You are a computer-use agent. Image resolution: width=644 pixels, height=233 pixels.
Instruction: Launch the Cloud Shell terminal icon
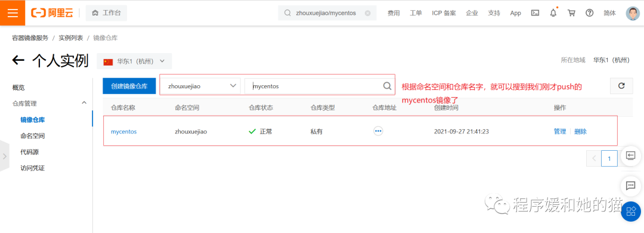[x=535, y=13]
